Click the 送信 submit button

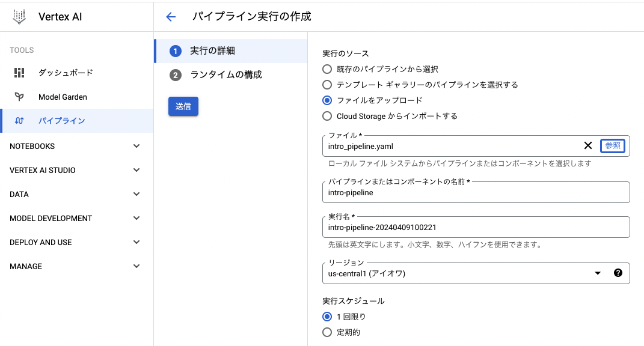coord(183,105)
